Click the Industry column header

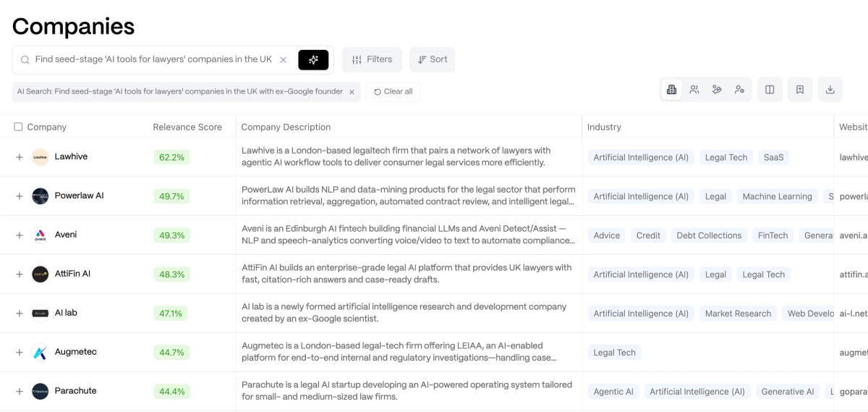(604, 127)
